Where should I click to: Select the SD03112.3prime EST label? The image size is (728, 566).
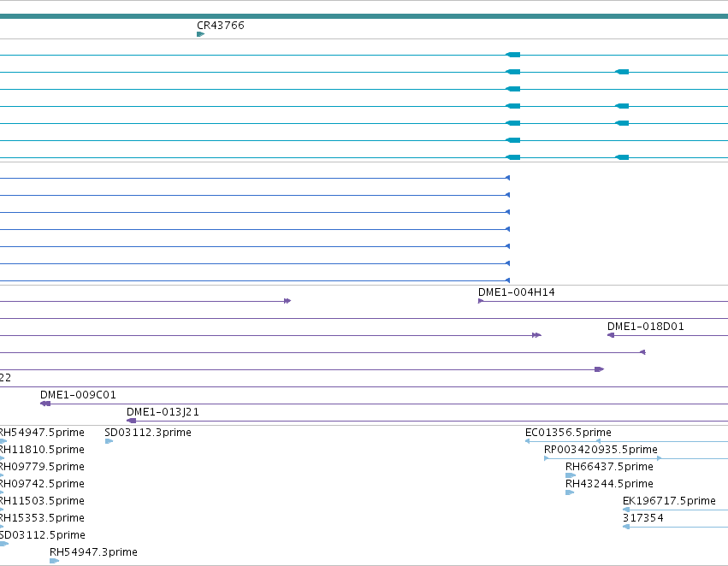tap(148, 433)
